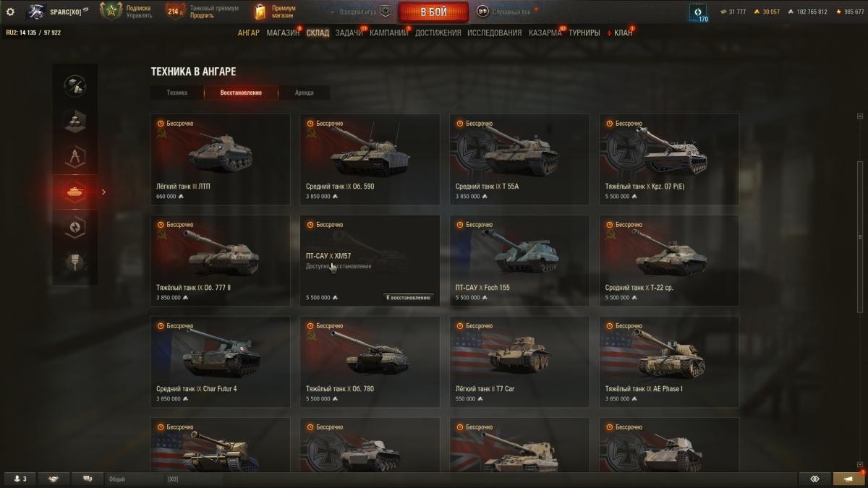Click the blue 170 reserve icon

tap(698, 12)
